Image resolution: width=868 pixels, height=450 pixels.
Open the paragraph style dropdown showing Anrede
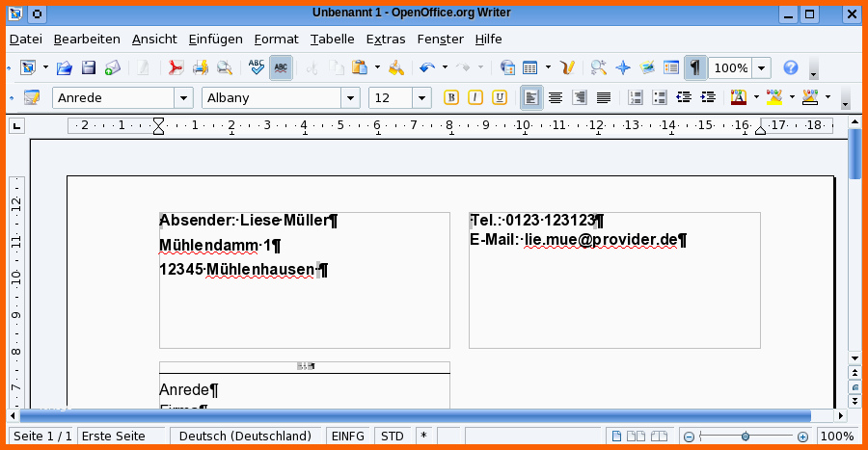click(x=183, y=98)
